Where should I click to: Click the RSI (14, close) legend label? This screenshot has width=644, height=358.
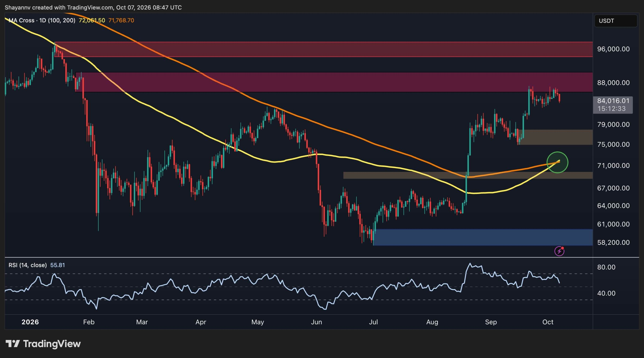coord(28,265)
